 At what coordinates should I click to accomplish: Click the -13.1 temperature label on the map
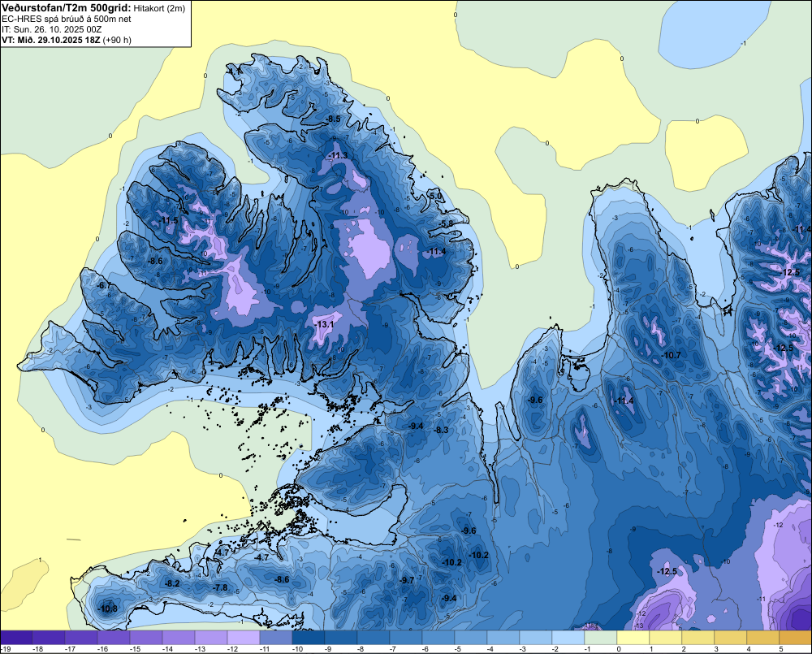tap(325, 324)
